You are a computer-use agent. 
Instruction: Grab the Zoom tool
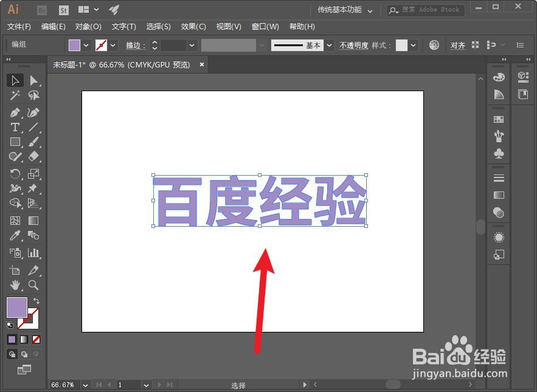point(33,285)
